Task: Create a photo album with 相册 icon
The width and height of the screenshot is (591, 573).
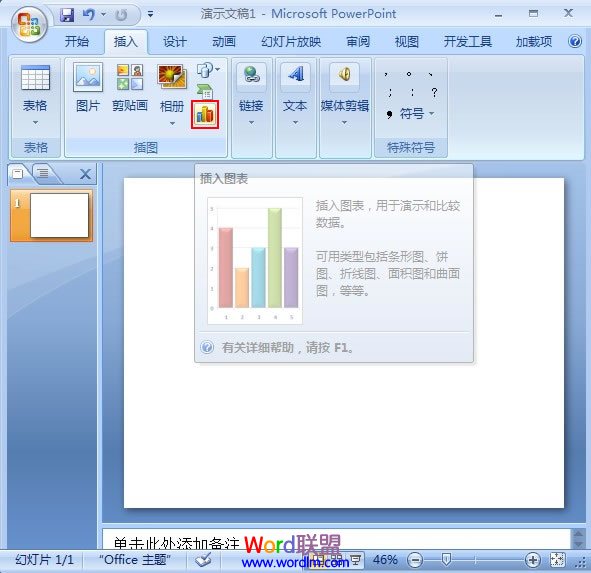Action: (172, 78)
